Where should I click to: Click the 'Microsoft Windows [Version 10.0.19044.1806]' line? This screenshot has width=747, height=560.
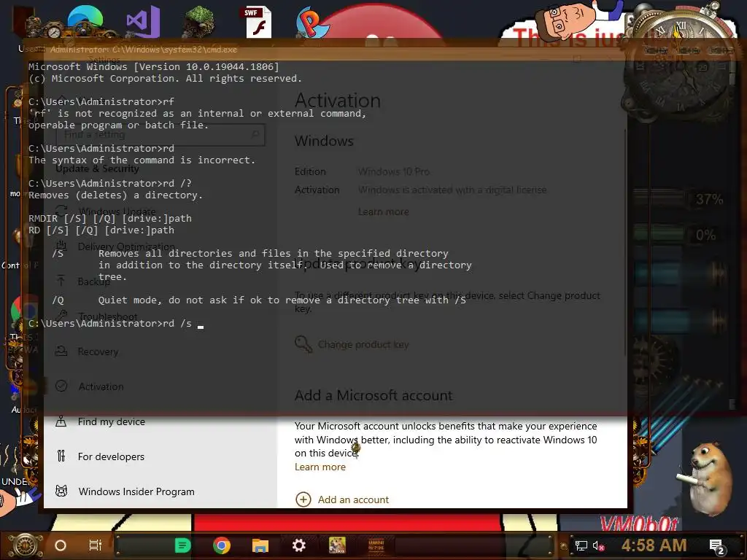pyautogui.click(x=153, y=66)
